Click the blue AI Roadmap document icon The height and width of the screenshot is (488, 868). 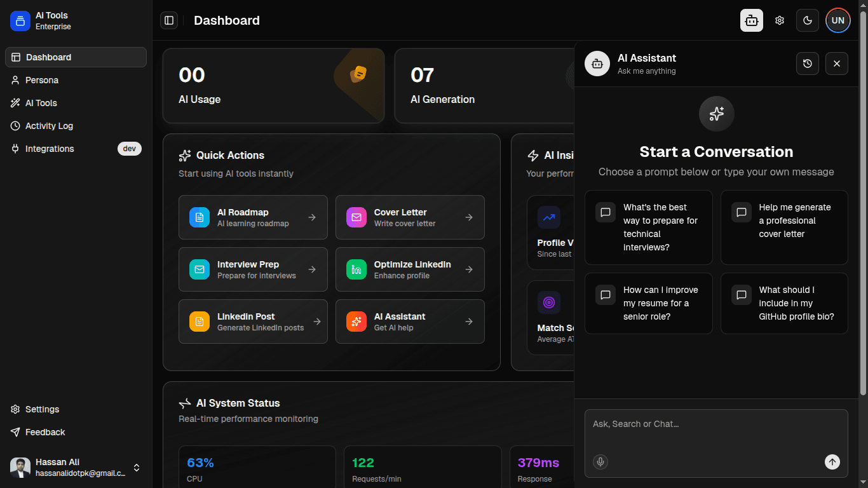[200, 217]
